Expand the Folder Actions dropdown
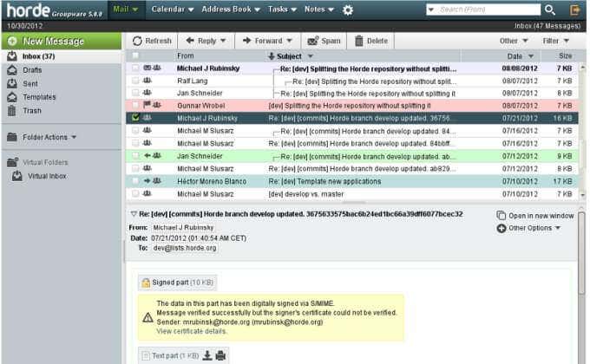The width and height of the screenshot is (590, 364). 43,137
